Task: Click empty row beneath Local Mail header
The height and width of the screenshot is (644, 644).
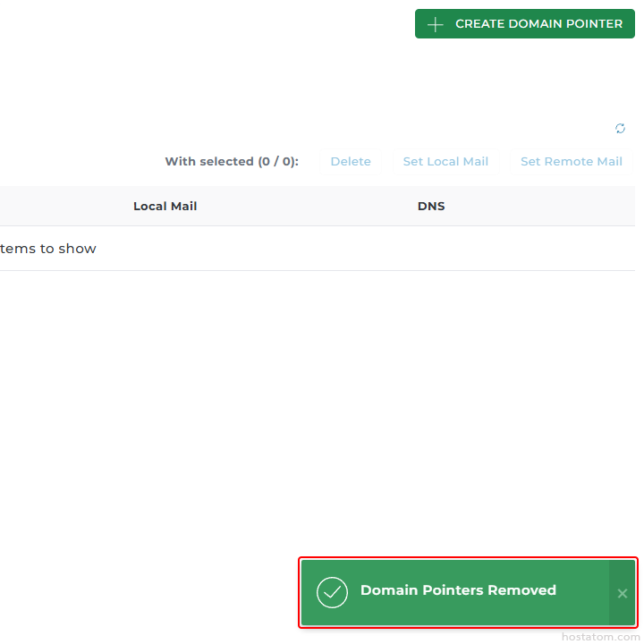Action: click(165, 249)
